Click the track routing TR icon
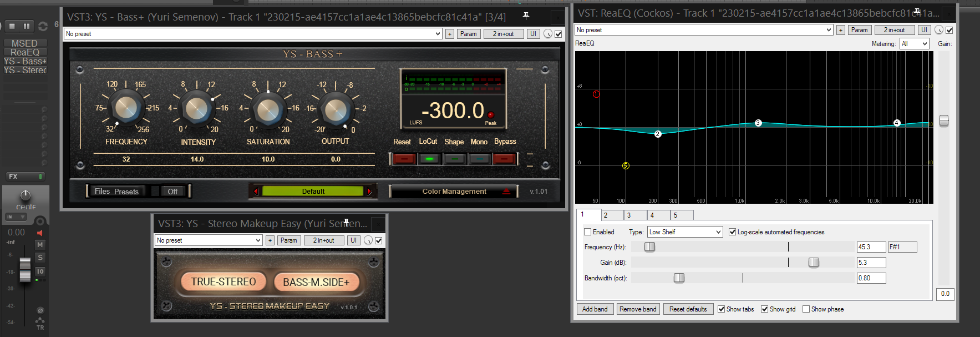 click(40, 324)
